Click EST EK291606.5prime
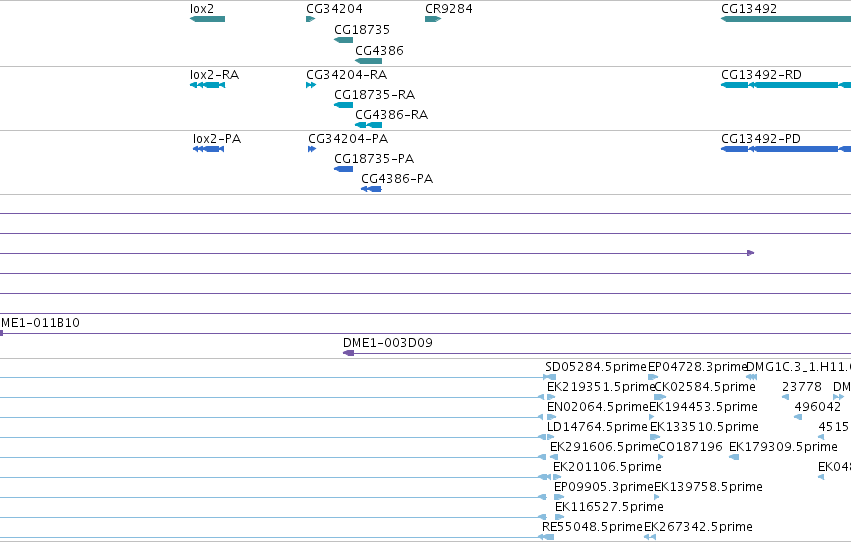 point(554,457)
